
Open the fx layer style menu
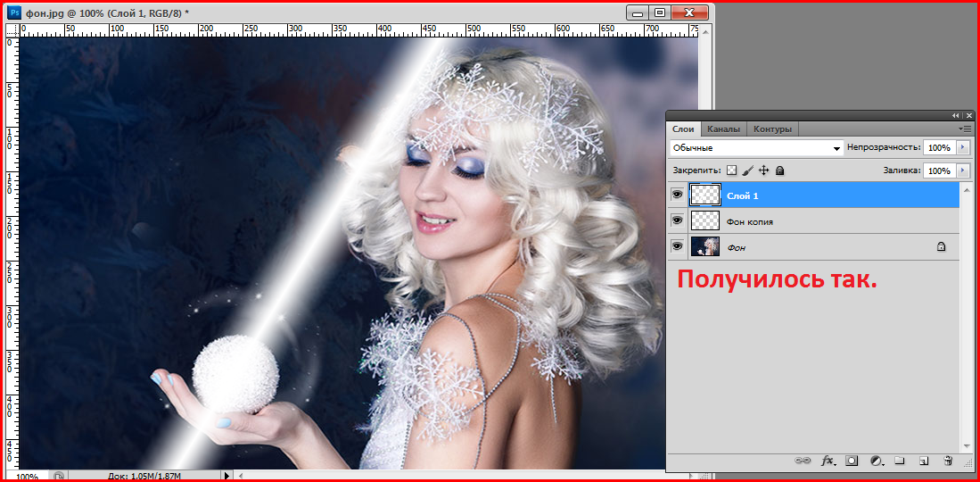coord(828,461)
